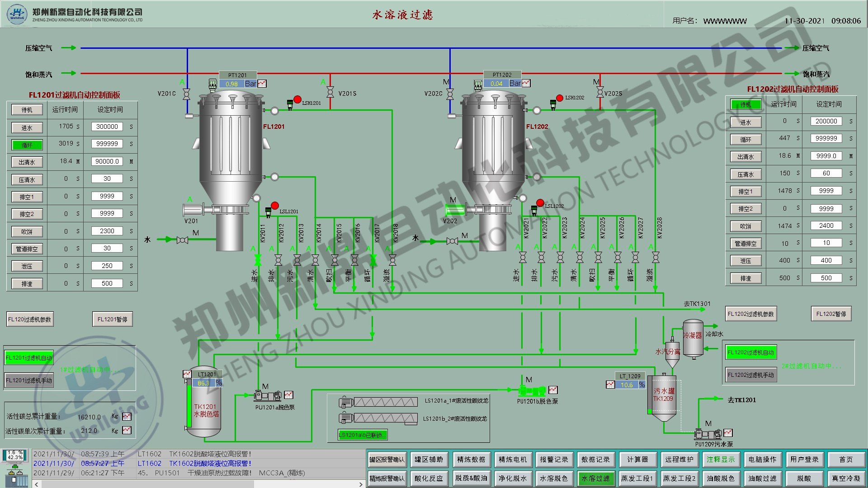This screenshot has width=868, height=488.
Task: Click the V201C compressed air valve
Action: click(x=186, y=94)
